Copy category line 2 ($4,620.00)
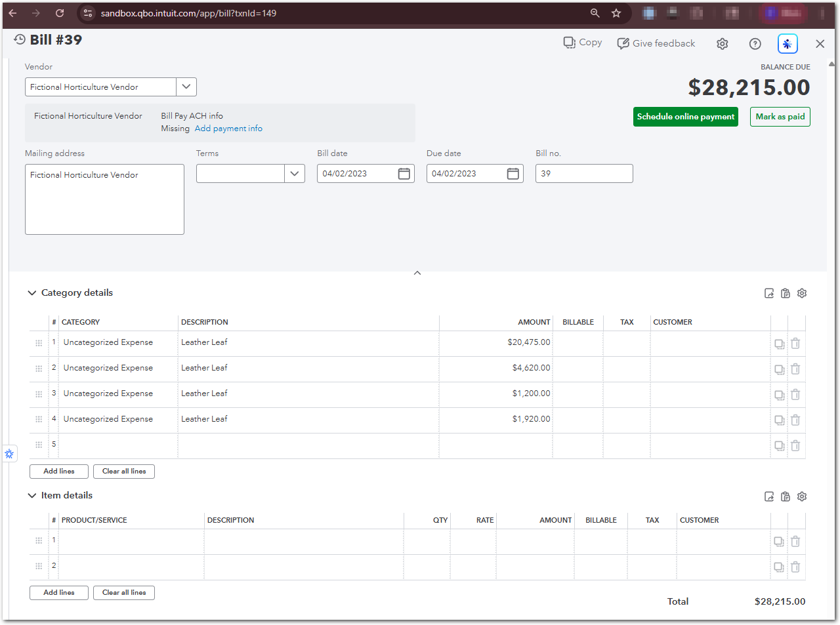Viewport: 840px width, 625px height. 779,369
